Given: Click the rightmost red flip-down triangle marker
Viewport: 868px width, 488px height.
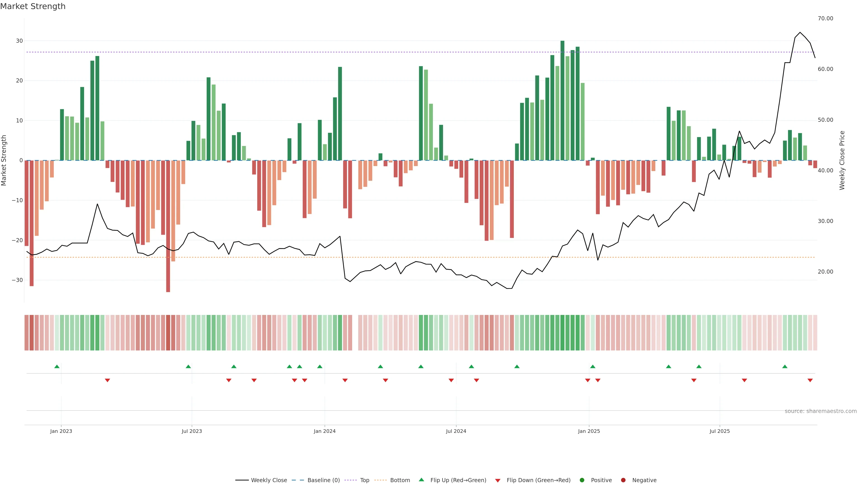Looking at the screenshot, I should 810,380.
